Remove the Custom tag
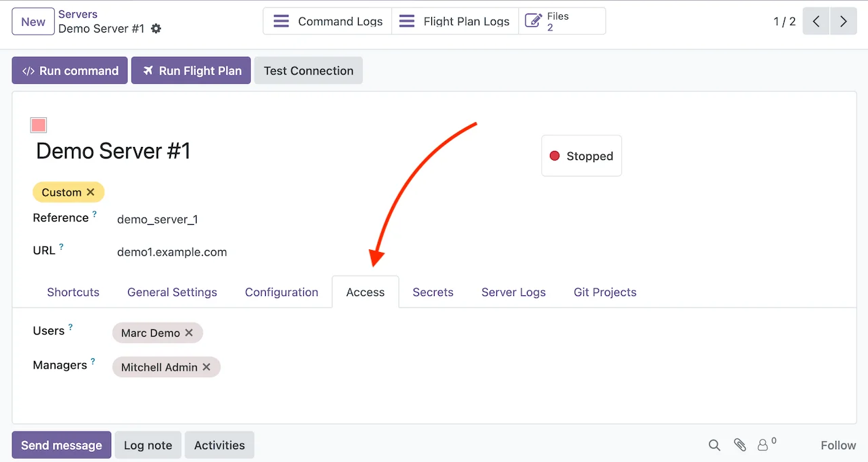868x462 pixels. pos(92,192)
